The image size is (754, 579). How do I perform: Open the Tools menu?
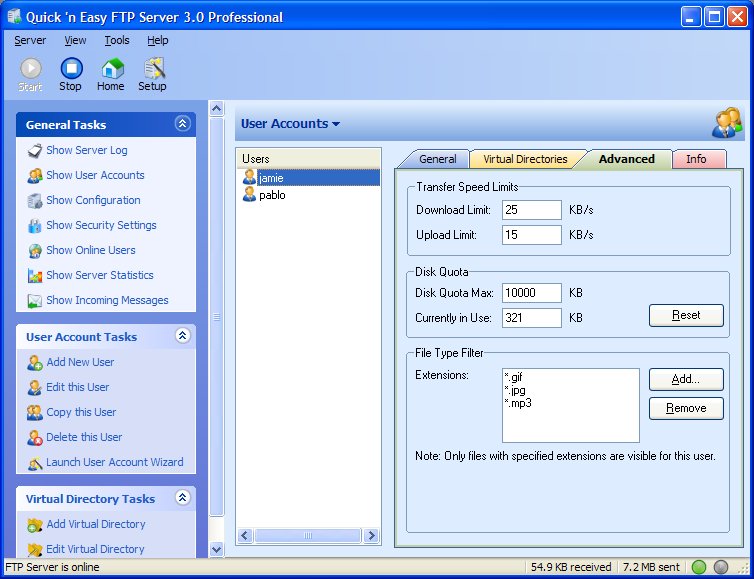pos(117,40)
